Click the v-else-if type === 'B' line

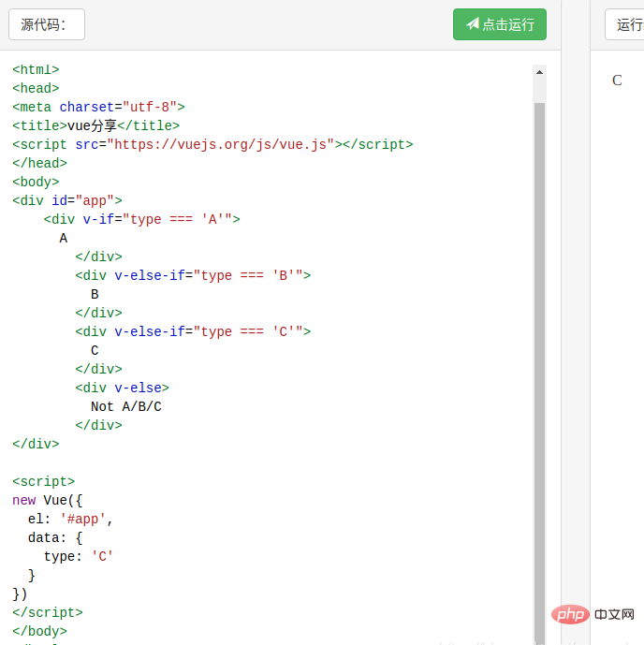pos(193,275)
